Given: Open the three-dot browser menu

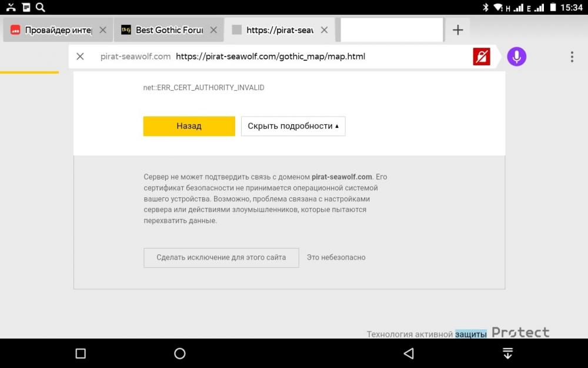Looking at the screenshot, I should tap(572, 57).
